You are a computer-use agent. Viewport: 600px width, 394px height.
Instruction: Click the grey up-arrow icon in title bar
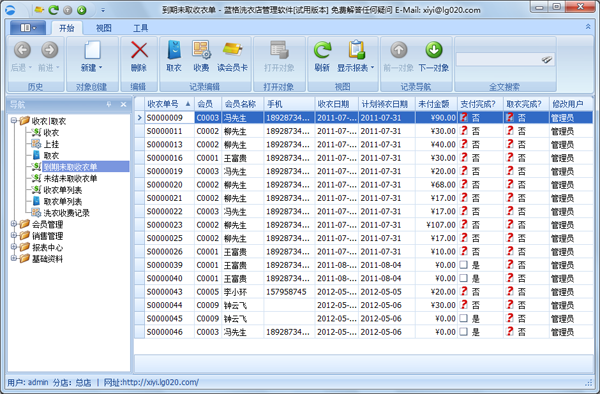coord(68,10)
